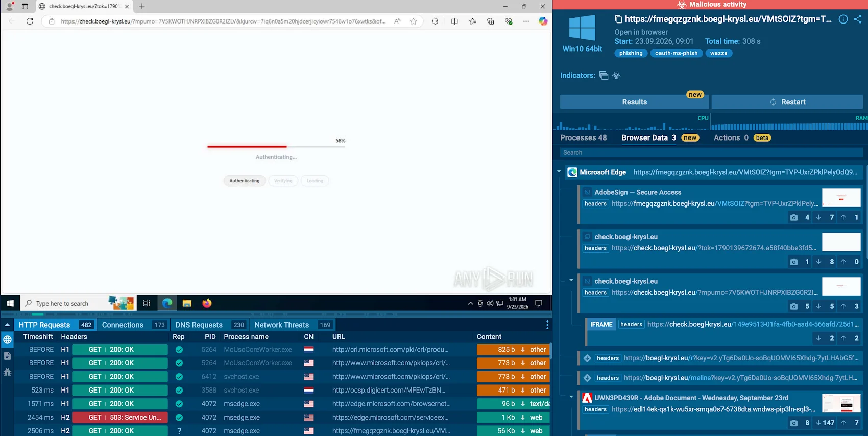868x436 pixels.
Task: Click the phishing tag
Action: point(631,53)
